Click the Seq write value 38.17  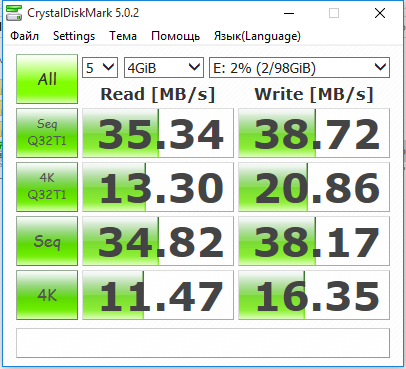[x=314, y=241]
